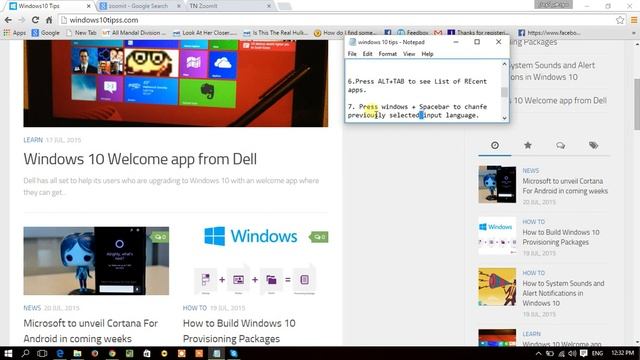Image resolution: width=640 pixels, height=360 pixels.
Task: Select the tags icon tab in sidebar
Action: coord(593,145)
